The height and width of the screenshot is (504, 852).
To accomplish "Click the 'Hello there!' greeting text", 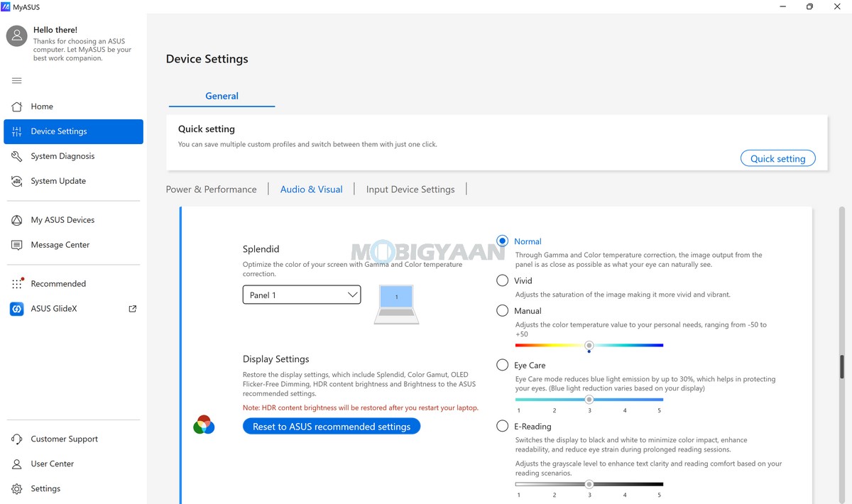I will (x=55, y=31).
